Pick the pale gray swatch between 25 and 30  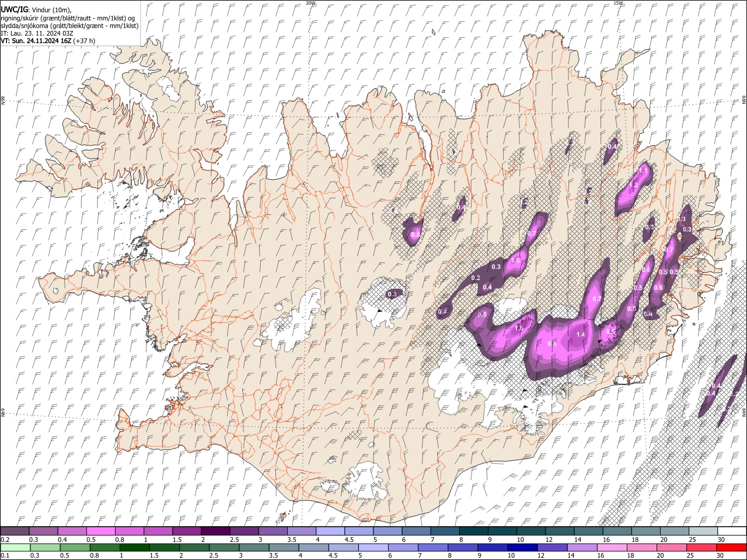(x=703, y=531)
